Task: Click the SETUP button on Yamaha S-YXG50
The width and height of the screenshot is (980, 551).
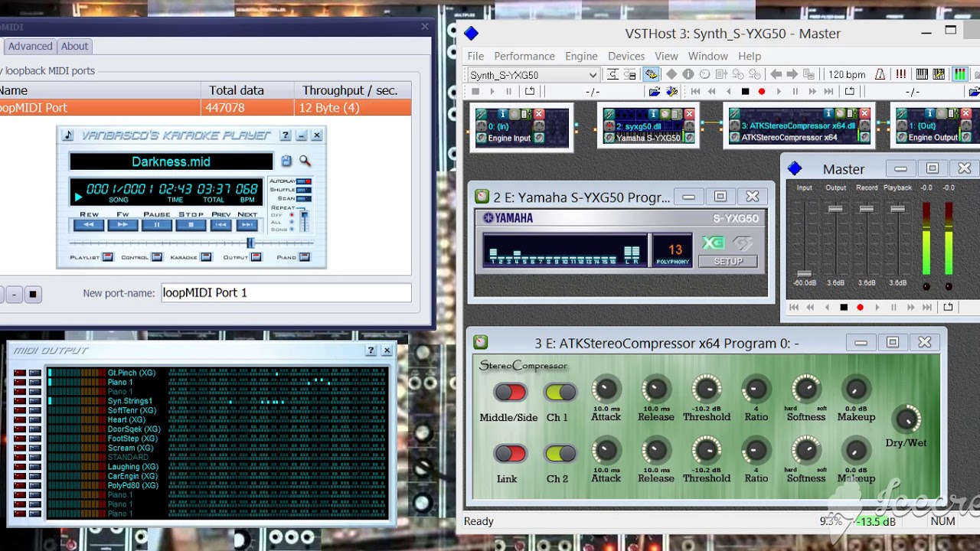Action: 728,261
